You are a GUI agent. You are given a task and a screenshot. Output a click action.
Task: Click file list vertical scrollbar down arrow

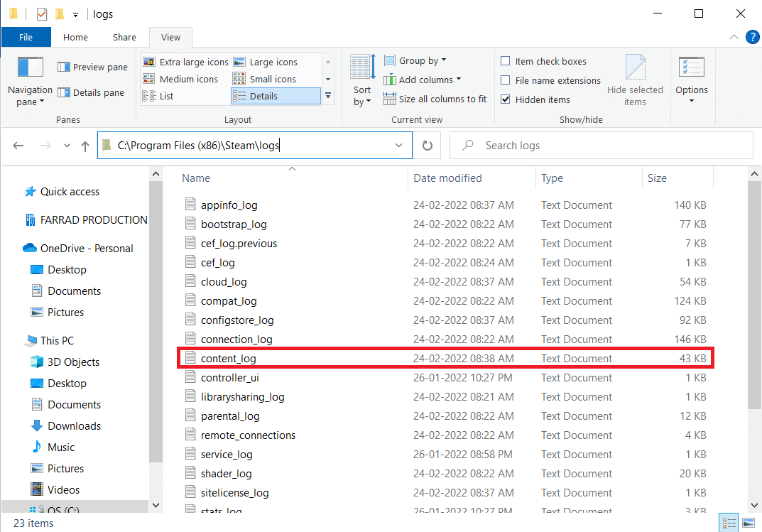tap(754, 505)
